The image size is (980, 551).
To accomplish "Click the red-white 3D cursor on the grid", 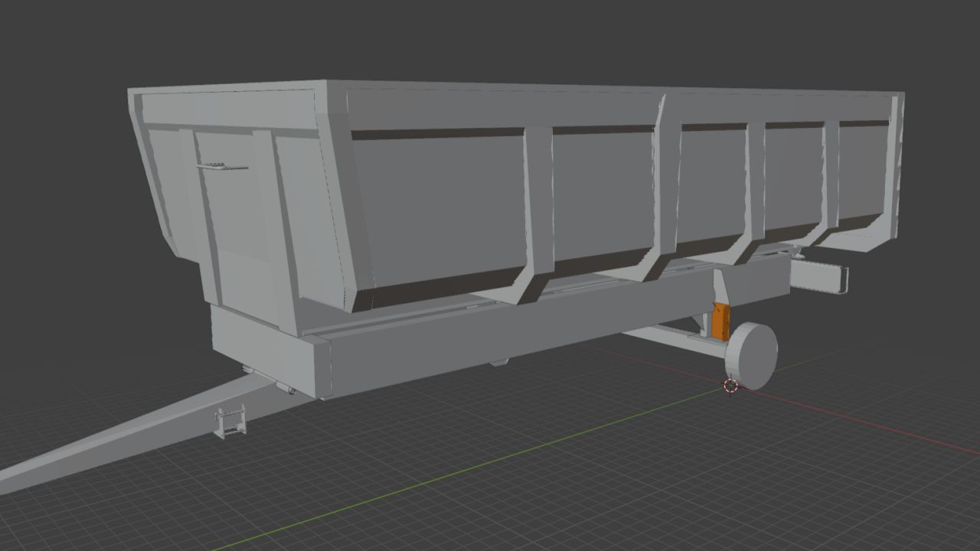I will (731, 386).
